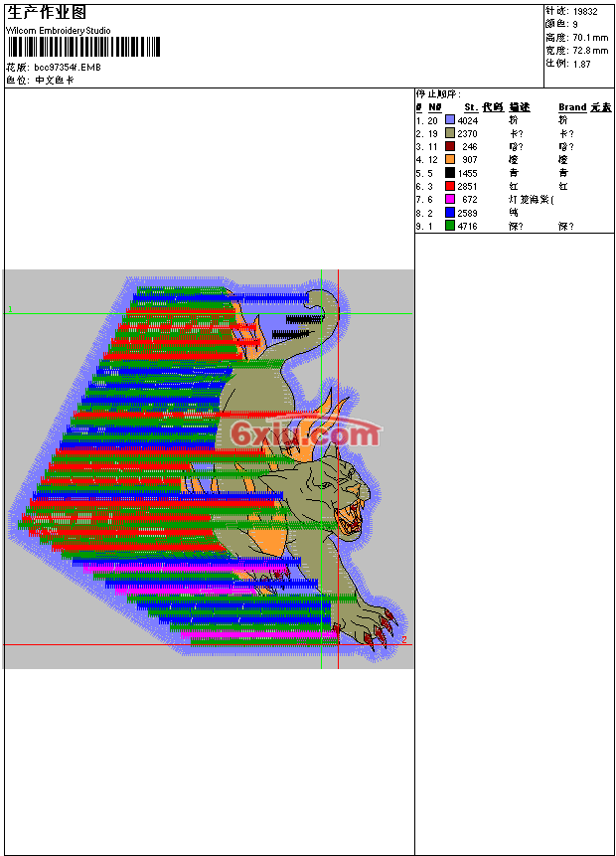Click the Wilcom EmbroideryStudio label
616x856 pixels.
coord(59,31)
